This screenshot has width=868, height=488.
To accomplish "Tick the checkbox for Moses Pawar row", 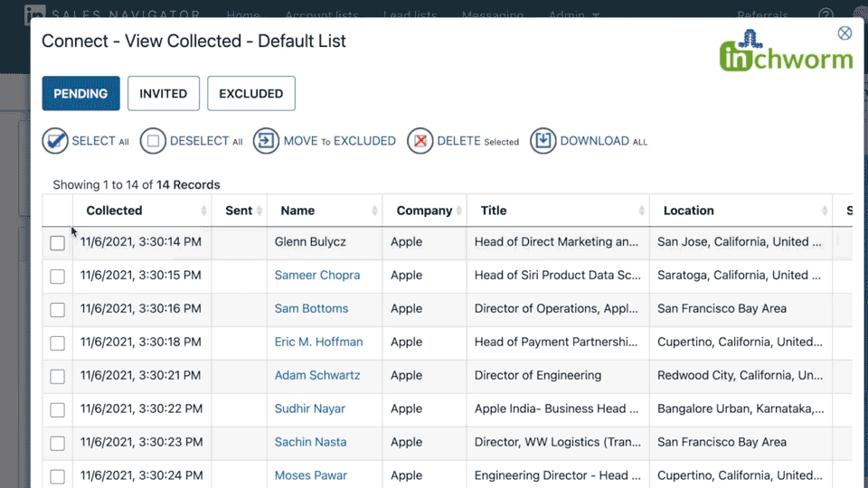I will (x=58, y=476).
